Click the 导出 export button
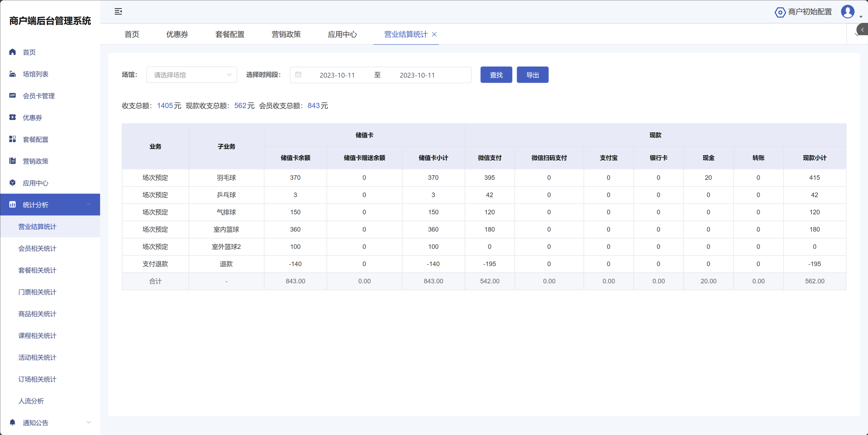 pos(532,75)
